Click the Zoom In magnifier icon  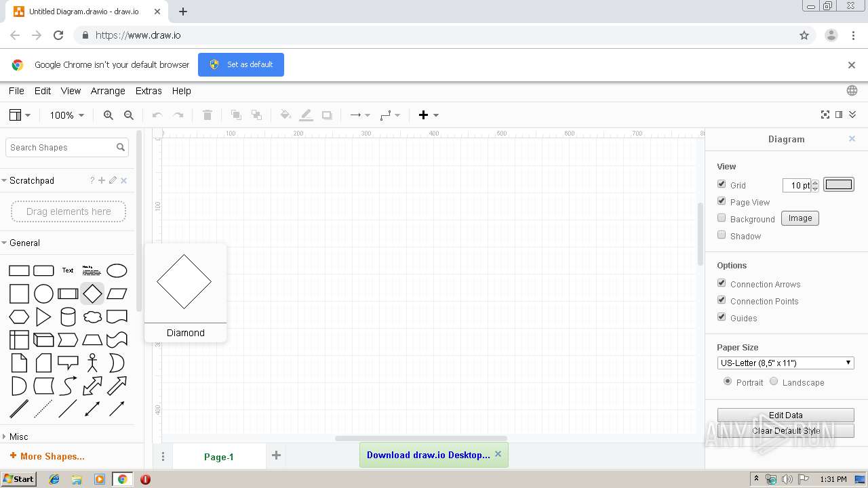tap(108, 115)
